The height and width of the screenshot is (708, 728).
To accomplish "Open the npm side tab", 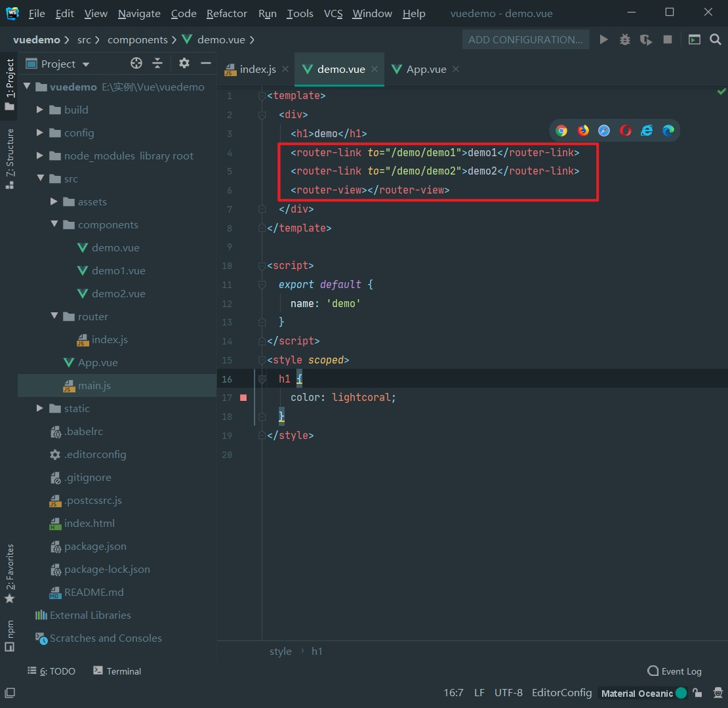I will click(10, 636).
